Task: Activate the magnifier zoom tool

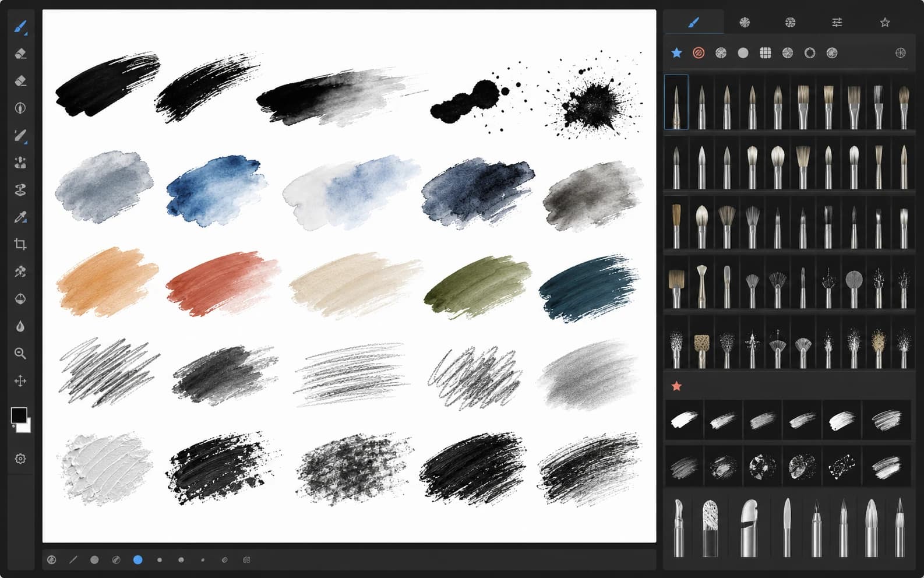Action: (20, 353)
